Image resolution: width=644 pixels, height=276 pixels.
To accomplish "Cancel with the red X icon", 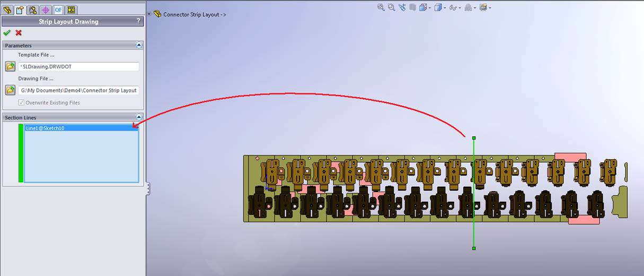I will [19, 33].
